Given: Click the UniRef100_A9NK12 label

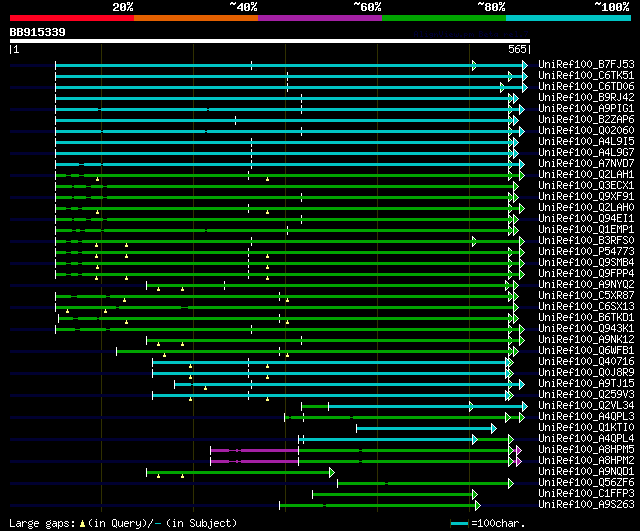Looking at the screenshot, I should (x=586, y=340).
